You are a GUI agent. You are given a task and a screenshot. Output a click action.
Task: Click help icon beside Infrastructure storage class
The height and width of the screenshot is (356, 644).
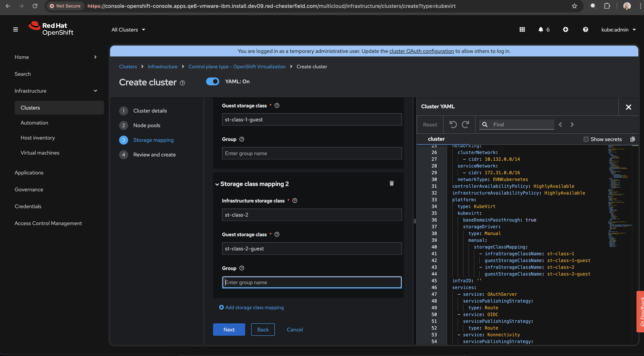pos(295,201)
